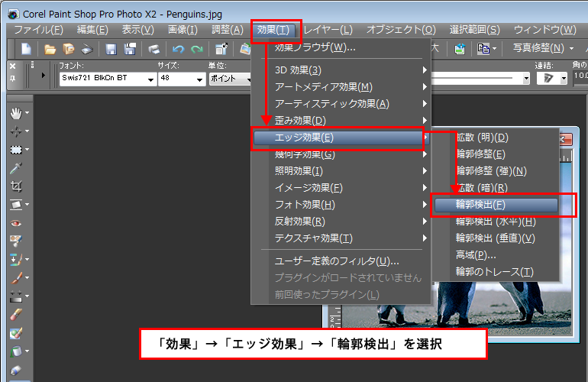This screenshot has height=382, width=588.
Task: Click the upload arrow icon near 写真修整
Action: (460, 49)
